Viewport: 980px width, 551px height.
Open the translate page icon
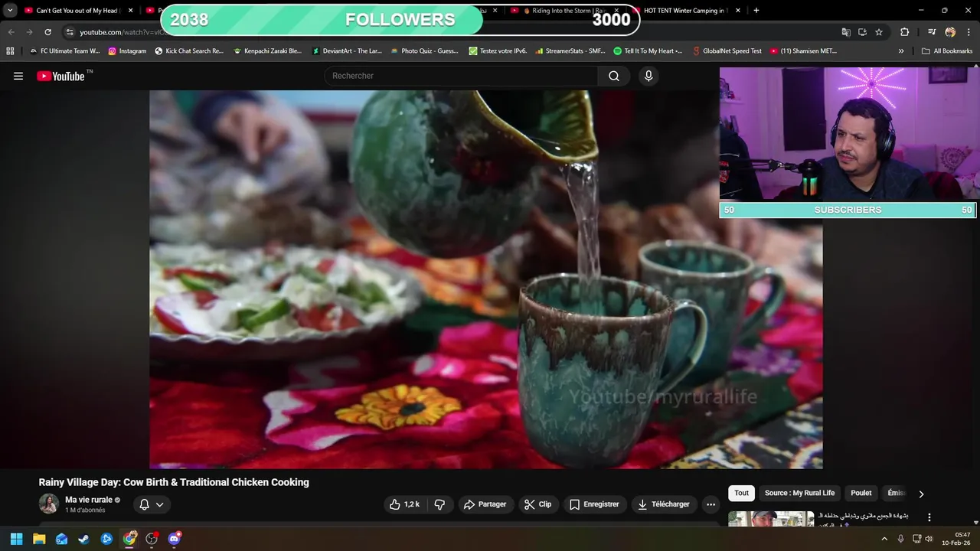tap(846, 32)
